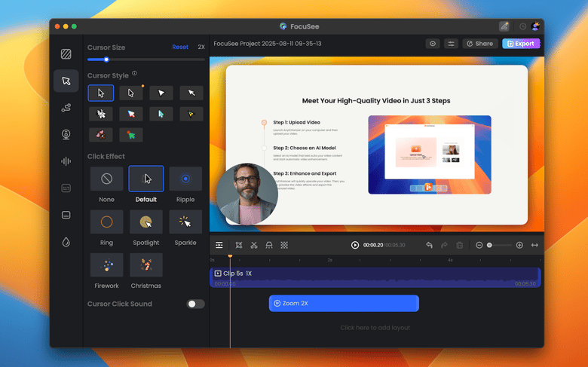Click the FocuSee Project title text
This screenshot has width=588, height=367.
268,44
